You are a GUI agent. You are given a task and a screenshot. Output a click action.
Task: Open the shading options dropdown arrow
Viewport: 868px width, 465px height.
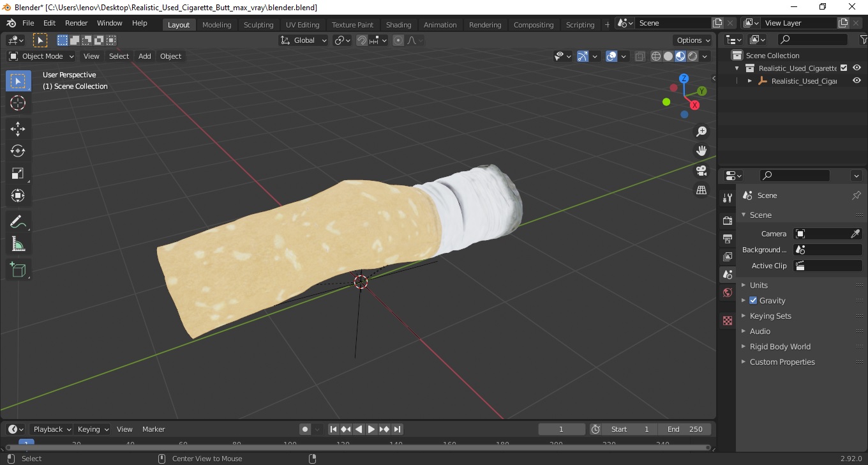705,56
